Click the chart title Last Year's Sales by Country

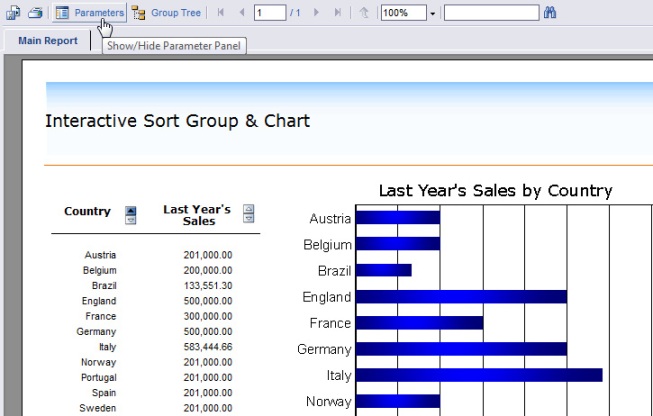tap(496, 191)
